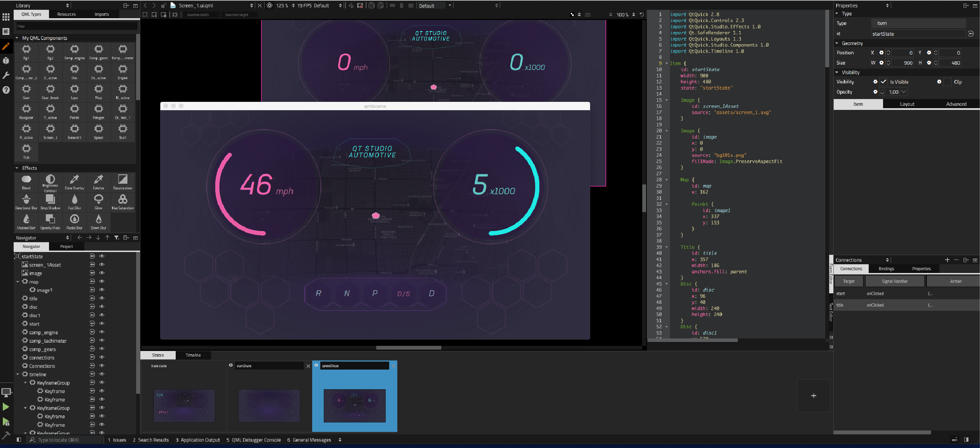
Task: Add Bg1 component from library
Action: click(x=26, y=52)
